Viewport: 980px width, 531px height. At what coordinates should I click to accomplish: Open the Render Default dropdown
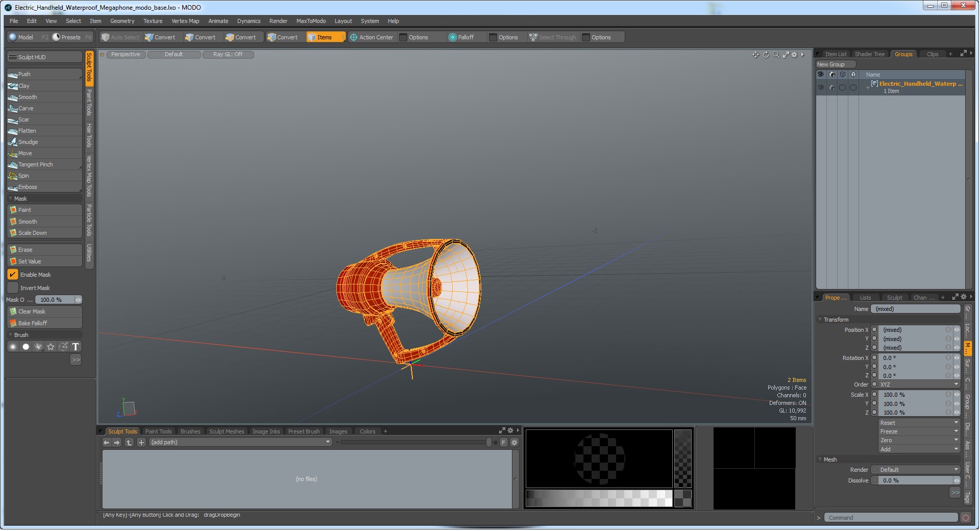click(920, 470)
